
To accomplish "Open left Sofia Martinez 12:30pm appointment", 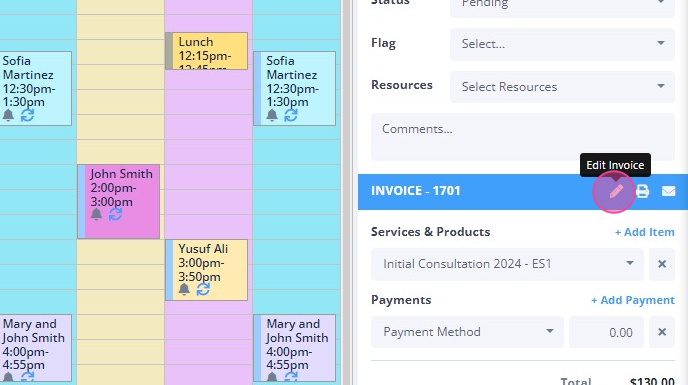I will point(36,88).
